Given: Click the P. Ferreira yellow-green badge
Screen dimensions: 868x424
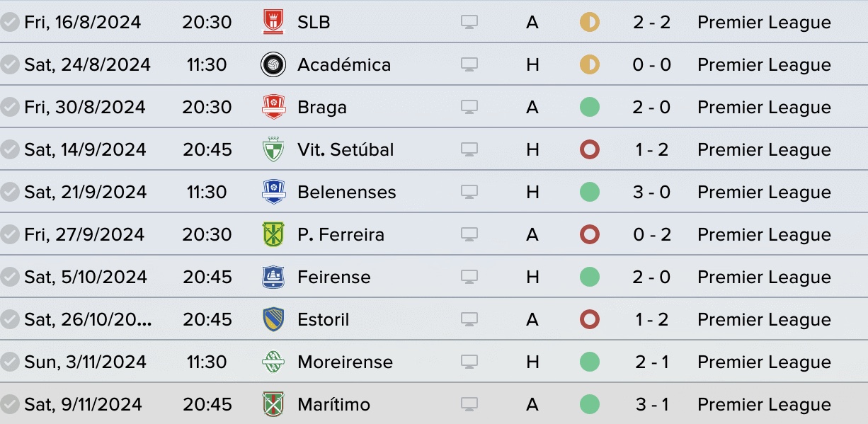Looking at the screenshot, I should click(273, 234).
